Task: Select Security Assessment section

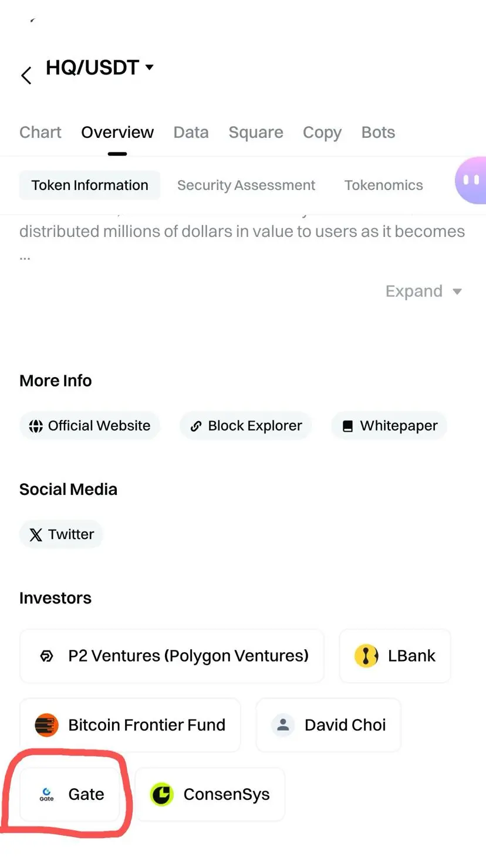Action: pos(246,185)
